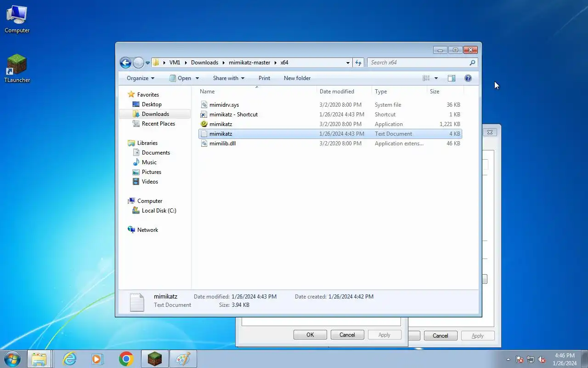Select the mimikatz - Shortcut file

330,115
